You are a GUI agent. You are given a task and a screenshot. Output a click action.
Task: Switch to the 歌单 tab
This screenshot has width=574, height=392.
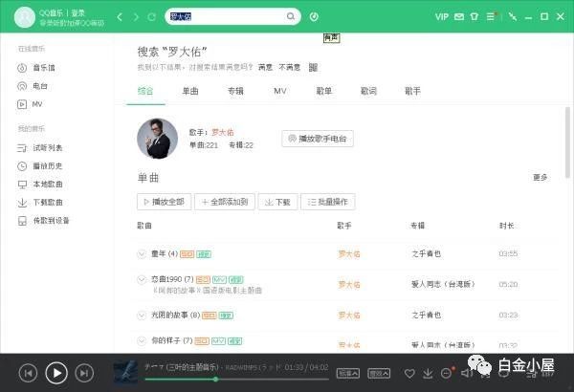324,91
